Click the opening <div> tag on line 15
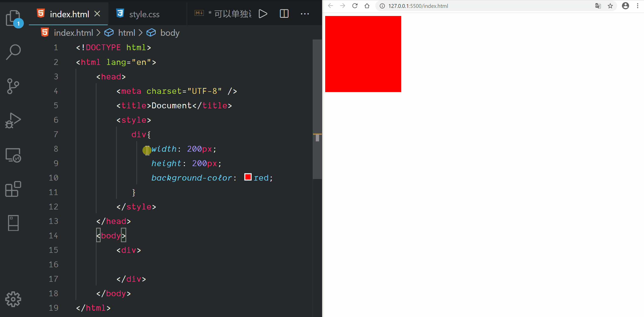This screenshot has height=317, width=644. click(129, 250)
